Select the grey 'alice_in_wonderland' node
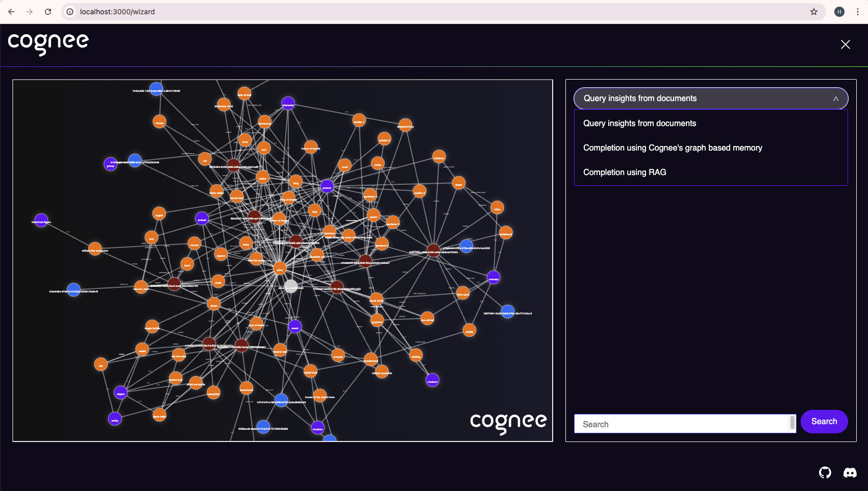Screen dimensions: 868x491 (290, 286)
